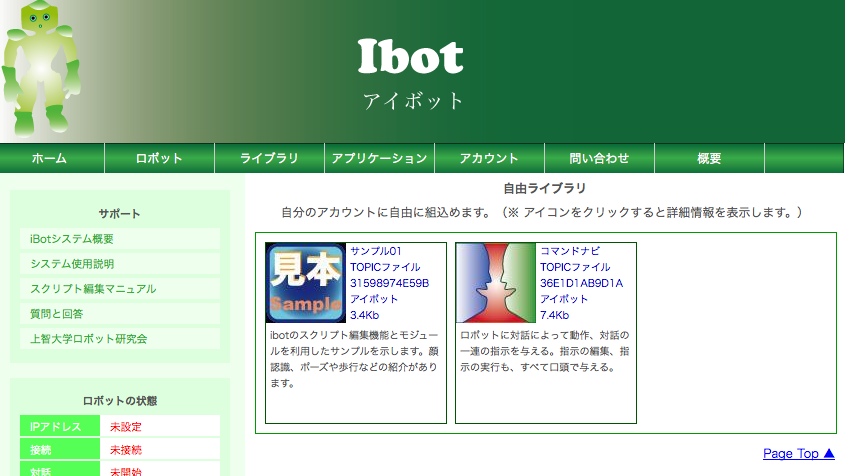The image size is (851, 476).
Task: Click the 未接続 connection value
Action: pyautogui.click(x=125, y=450)
